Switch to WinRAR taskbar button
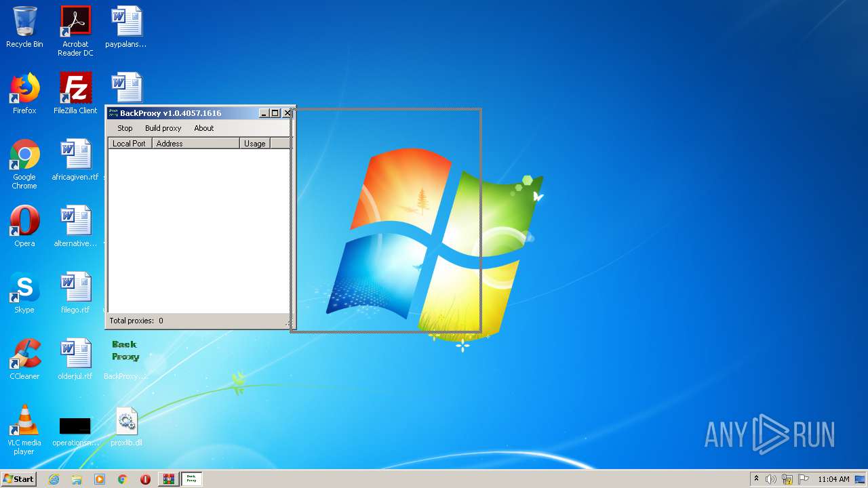The image size is (868, 488). 168,479
